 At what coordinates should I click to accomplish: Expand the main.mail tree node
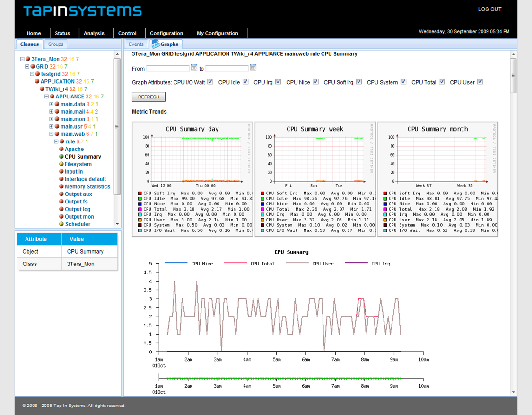point(52,112)
